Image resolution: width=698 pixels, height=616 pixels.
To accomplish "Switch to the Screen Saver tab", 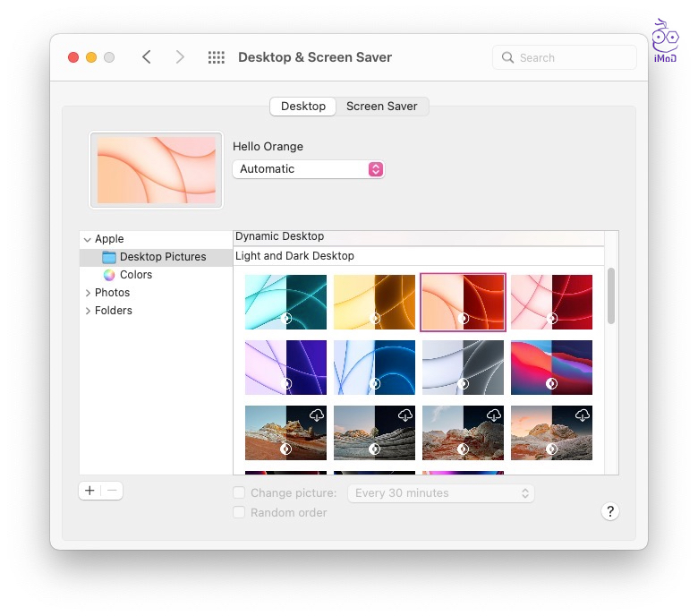I will [x=382, y=106].
